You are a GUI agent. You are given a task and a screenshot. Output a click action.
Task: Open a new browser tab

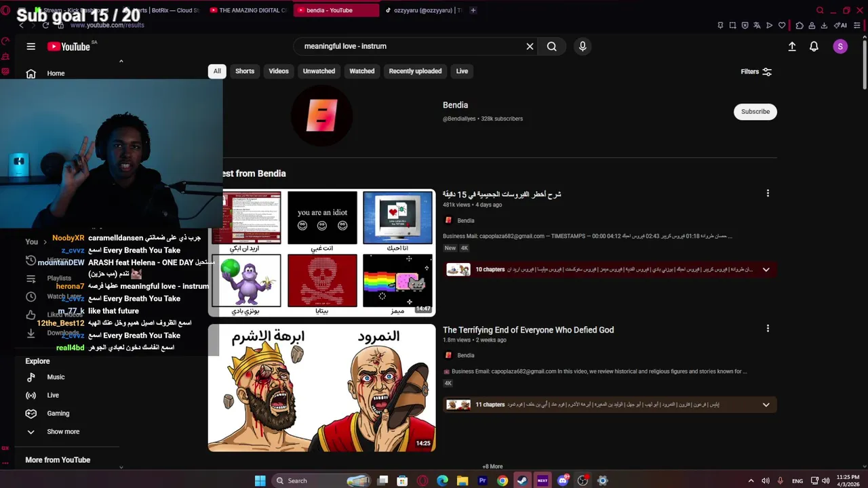(473, 10)
